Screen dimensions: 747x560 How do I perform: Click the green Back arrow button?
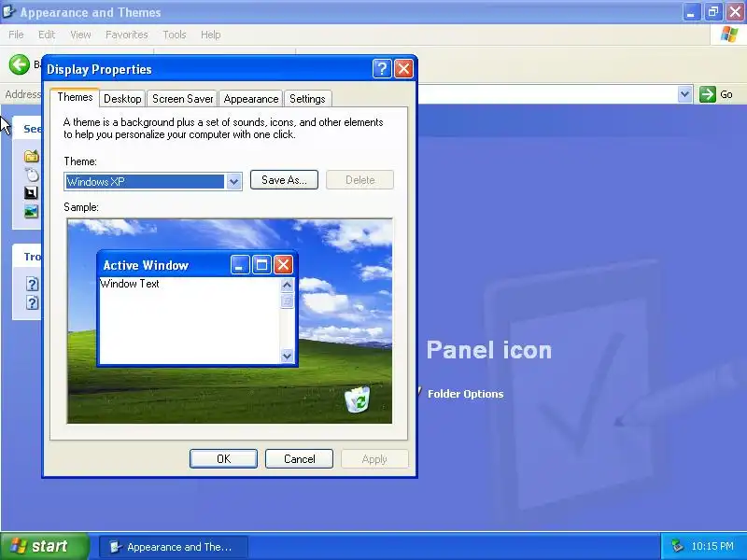click(x=19, y=64)
